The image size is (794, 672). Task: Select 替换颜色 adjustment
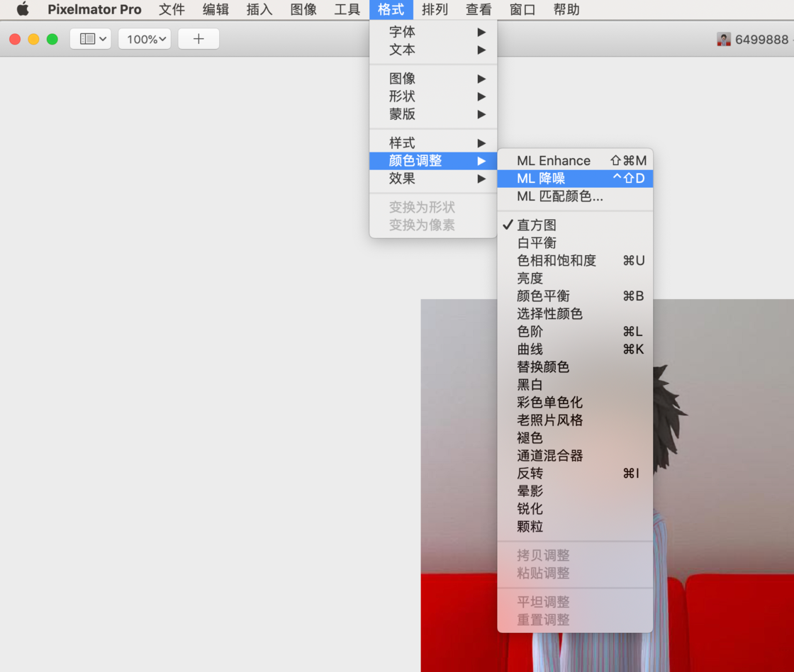pyautogui.click(x=575, y=366)
